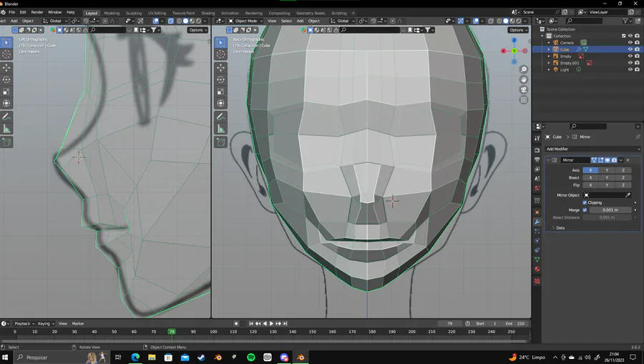Screen dimensions: 644x364
Task: Click current frame 79 field in timeline
Action: pyautogui.click(x=449, y=323)
